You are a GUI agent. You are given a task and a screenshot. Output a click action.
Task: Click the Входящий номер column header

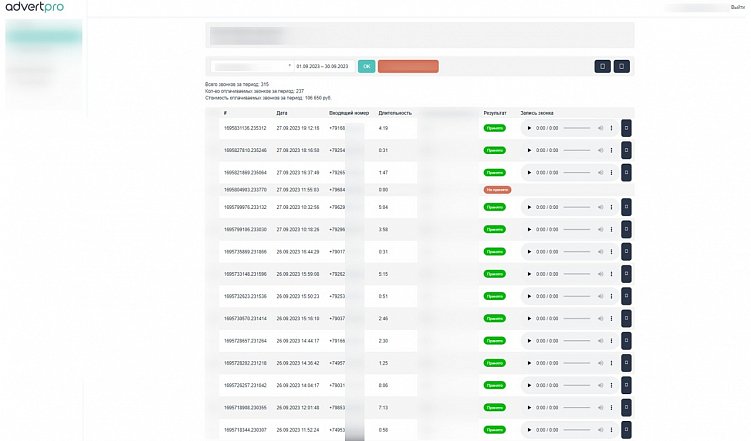tap(349, 113)
